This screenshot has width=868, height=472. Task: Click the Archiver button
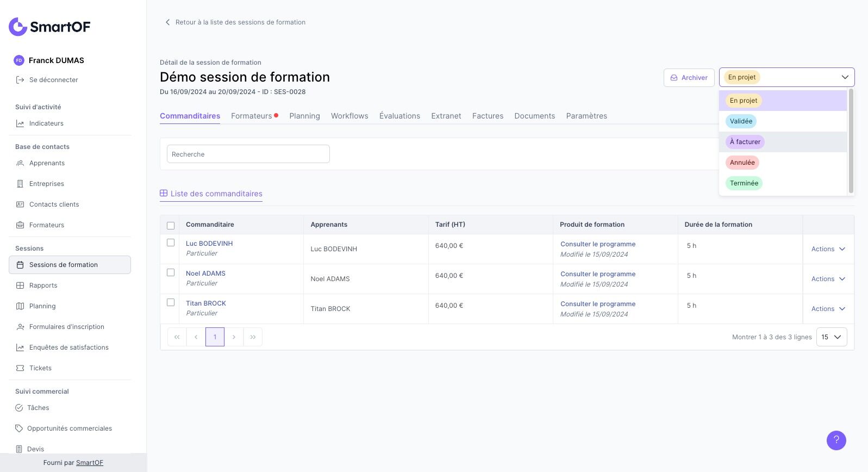point(689,78)
